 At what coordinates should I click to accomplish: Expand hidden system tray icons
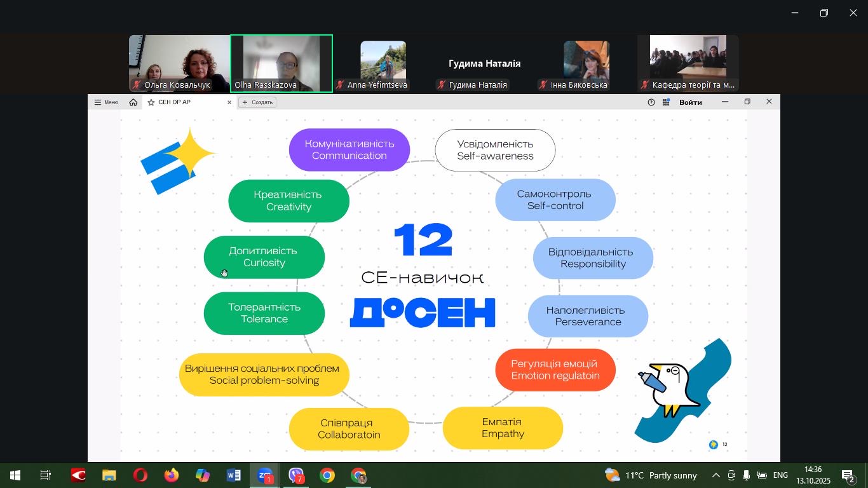click(715, 475)
